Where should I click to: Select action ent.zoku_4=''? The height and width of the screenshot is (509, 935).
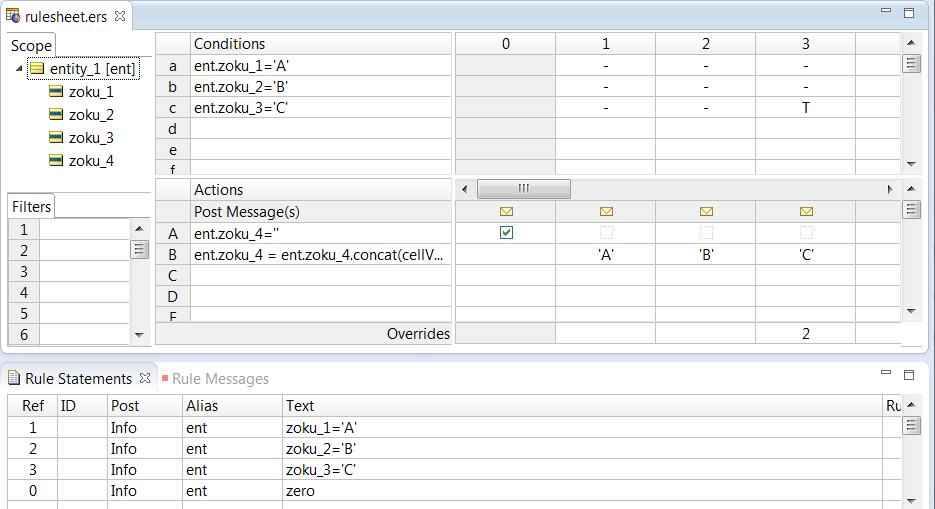point(321,234)
